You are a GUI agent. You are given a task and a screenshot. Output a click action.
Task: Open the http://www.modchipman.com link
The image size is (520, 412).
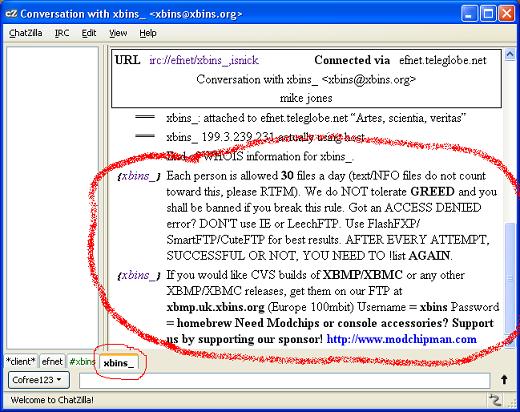(401, 339)
